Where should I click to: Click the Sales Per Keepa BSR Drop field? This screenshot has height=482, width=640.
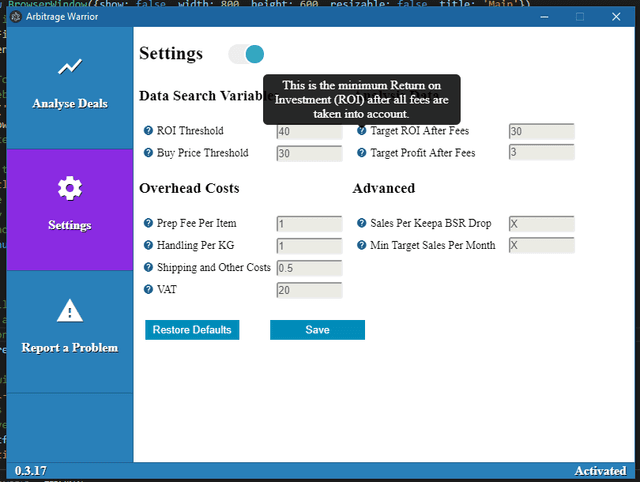542,224
